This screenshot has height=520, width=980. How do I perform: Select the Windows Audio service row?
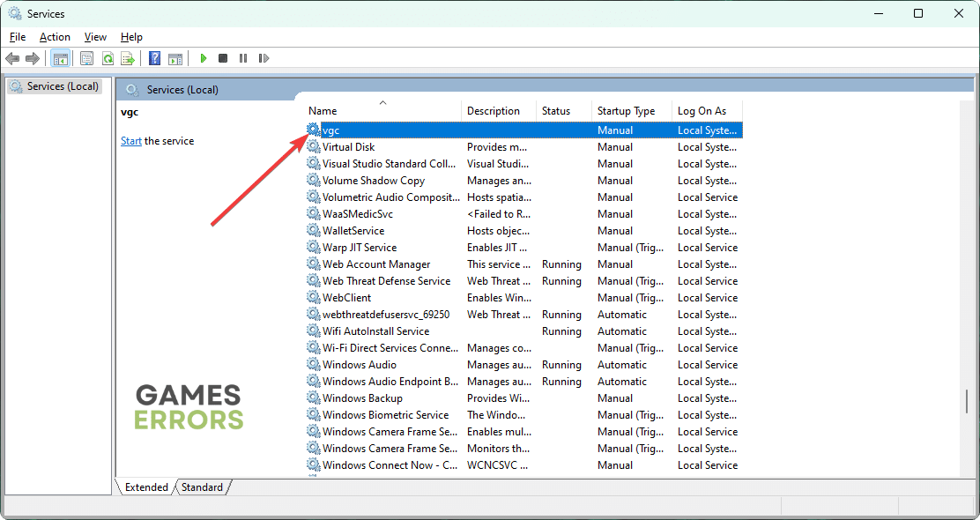coord(359,365)
